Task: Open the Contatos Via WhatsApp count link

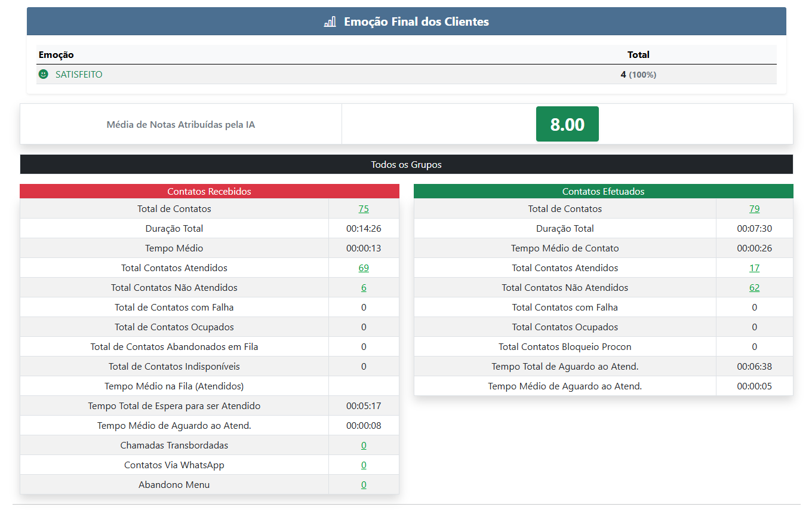Action: 364,465
